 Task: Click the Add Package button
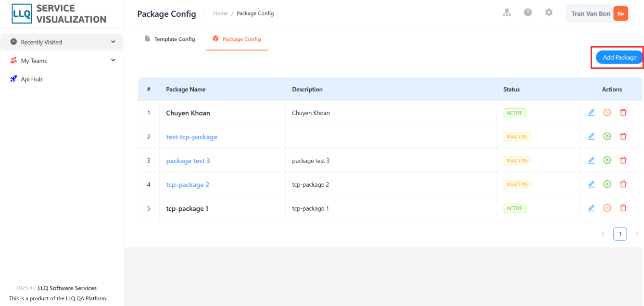[x=619, y=57]
